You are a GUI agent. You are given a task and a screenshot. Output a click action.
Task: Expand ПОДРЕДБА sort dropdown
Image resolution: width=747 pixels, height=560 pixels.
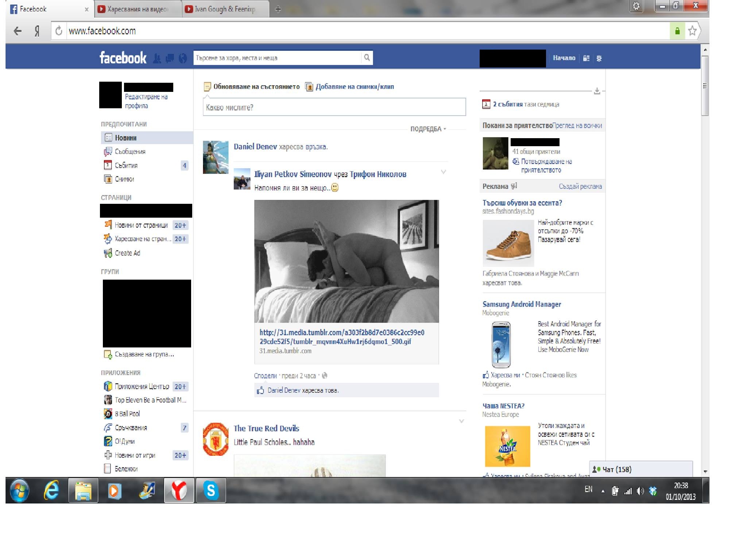[428, 129]
